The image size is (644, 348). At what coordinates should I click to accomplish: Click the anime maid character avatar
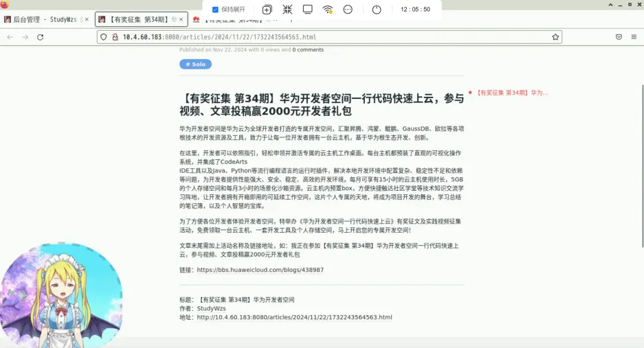point(62,295)
